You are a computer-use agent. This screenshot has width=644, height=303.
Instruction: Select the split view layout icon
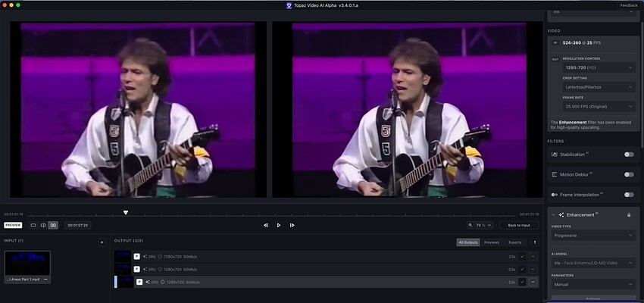[x=43, y=225]
